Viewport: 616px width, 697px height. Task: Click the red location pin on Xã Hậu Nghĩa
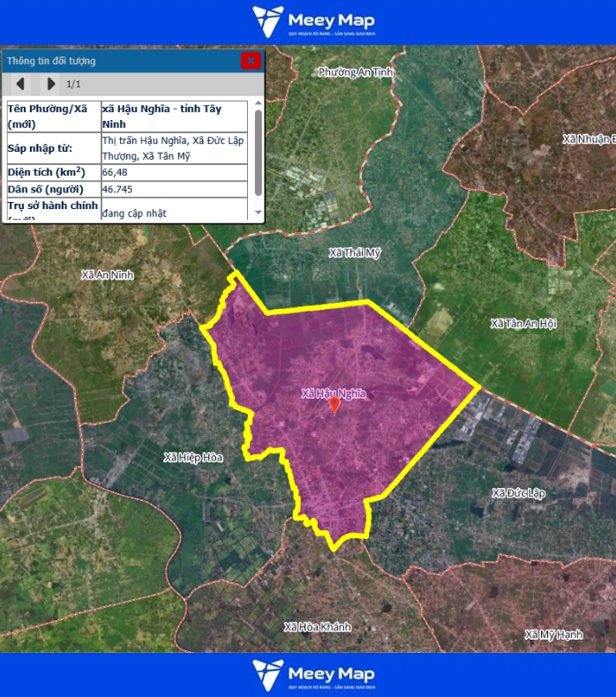(334, 405)
